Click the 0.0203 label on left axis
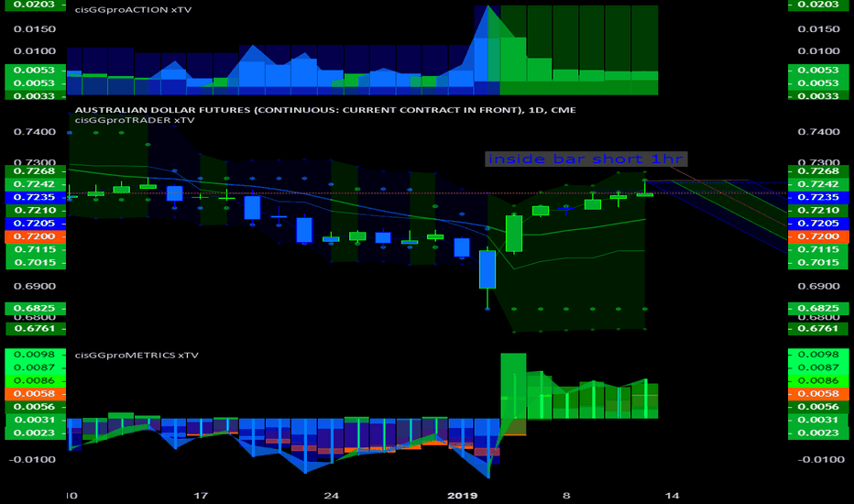This screenshot has width=854, height=504. coord(36,5)
